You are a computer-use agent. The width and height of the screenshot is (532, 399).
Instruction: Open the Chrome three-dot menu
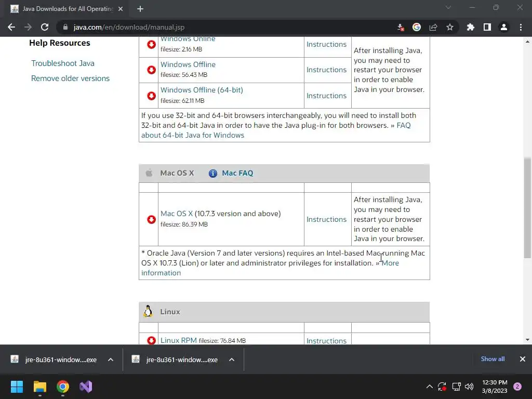click(521, 27)
